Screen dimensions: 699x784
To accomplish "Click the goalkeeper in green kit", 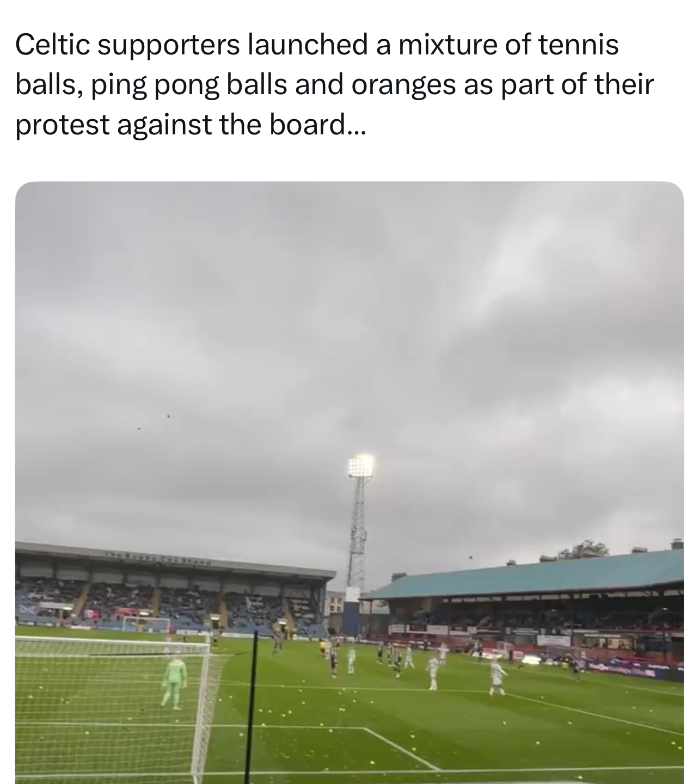I will coord(175,681).
